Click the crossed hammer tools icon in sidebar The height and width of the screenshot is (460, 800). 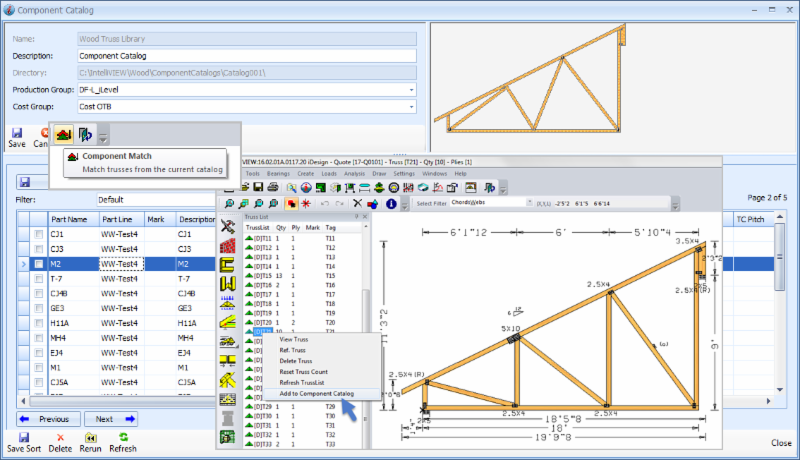point(227,226)
